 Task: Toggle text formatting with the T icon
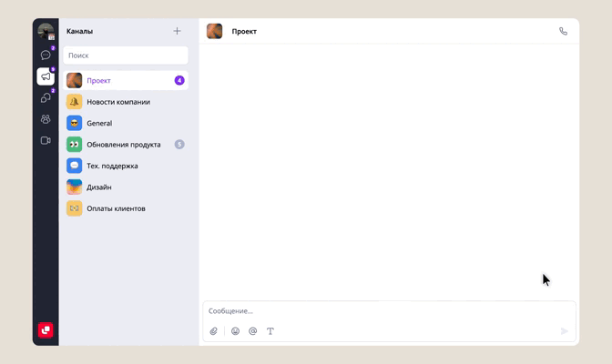[x=270, y=331]
